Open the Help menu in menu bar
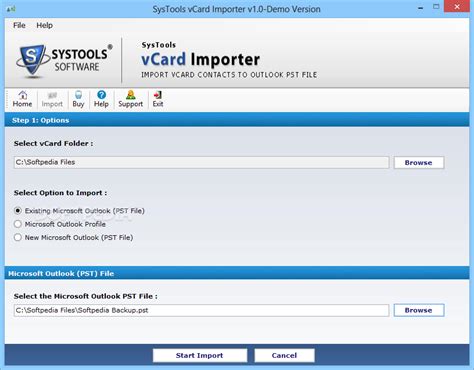The width and height of the screenshot is (474, 370). (44, 25)
